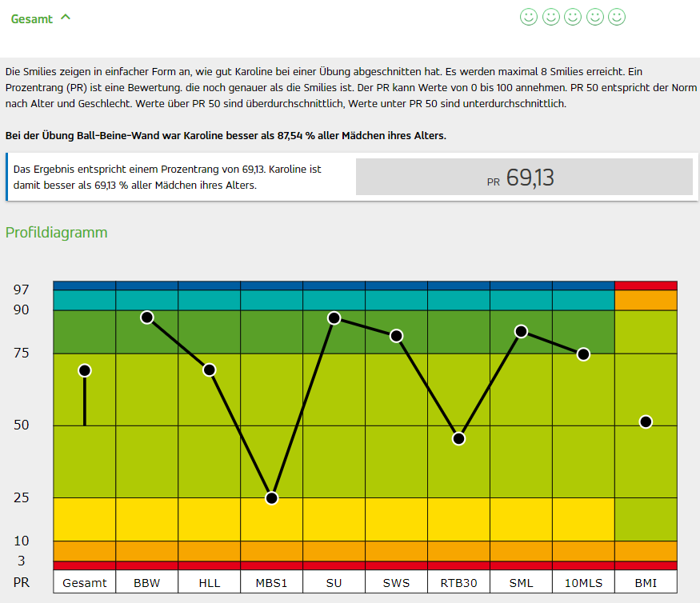
Task: Select the SWS column label
Action: (397, 582)
